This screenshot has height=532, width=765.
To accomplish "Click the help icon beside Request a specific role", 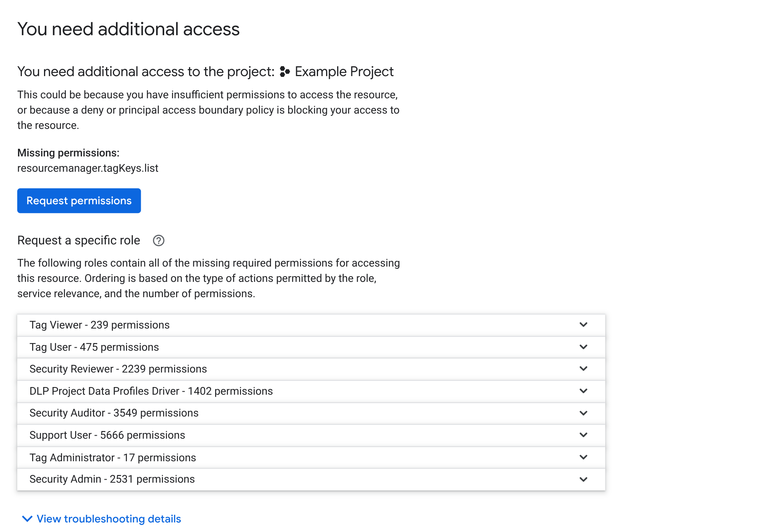I will pos(158,241).
